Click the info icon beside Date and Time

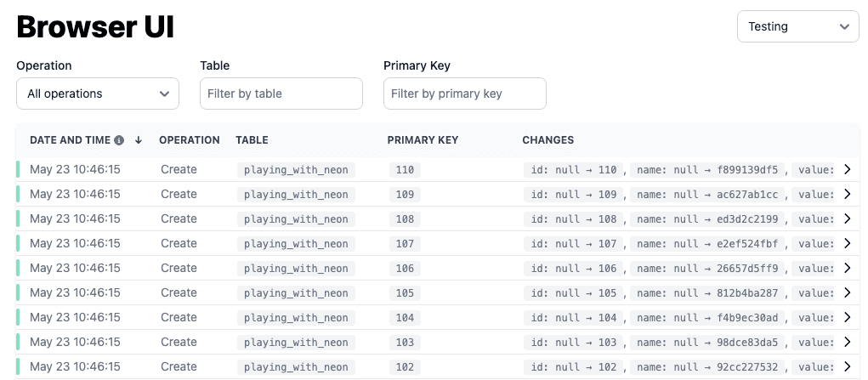click(x=119, y=140)
